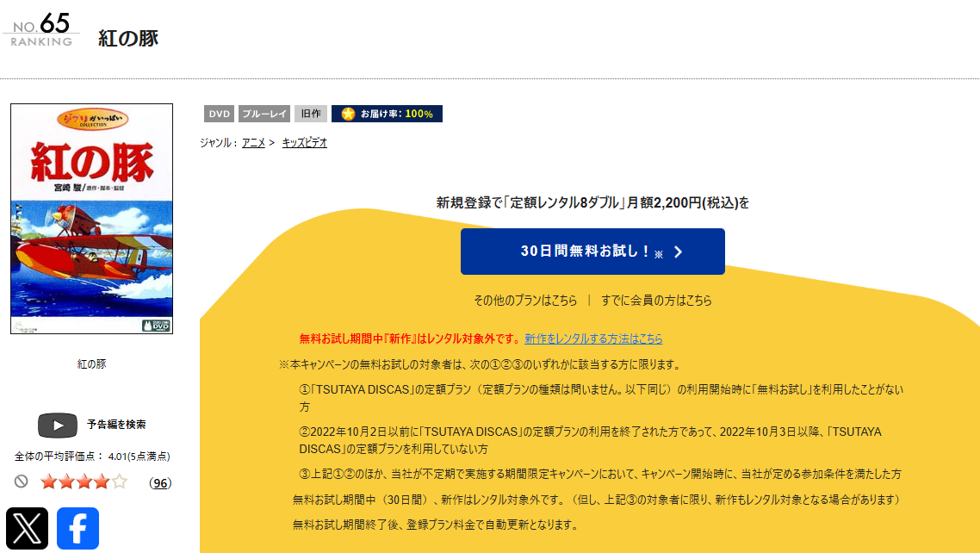Click the お届け率 100% badge
This screenshot has width=980, height=553.
click(x=387, y=113)
